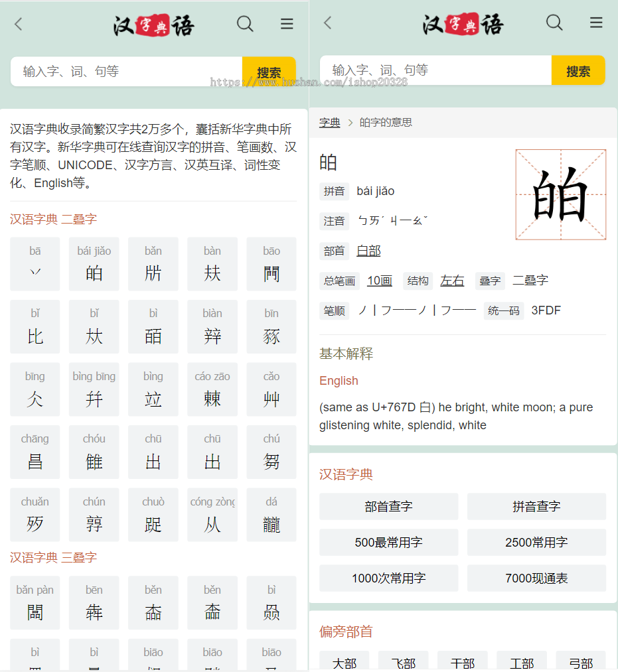The height and width of the screenshot is (672, 618).
Task: Open the 左右 structure link
Action: (x=452, y=281)
